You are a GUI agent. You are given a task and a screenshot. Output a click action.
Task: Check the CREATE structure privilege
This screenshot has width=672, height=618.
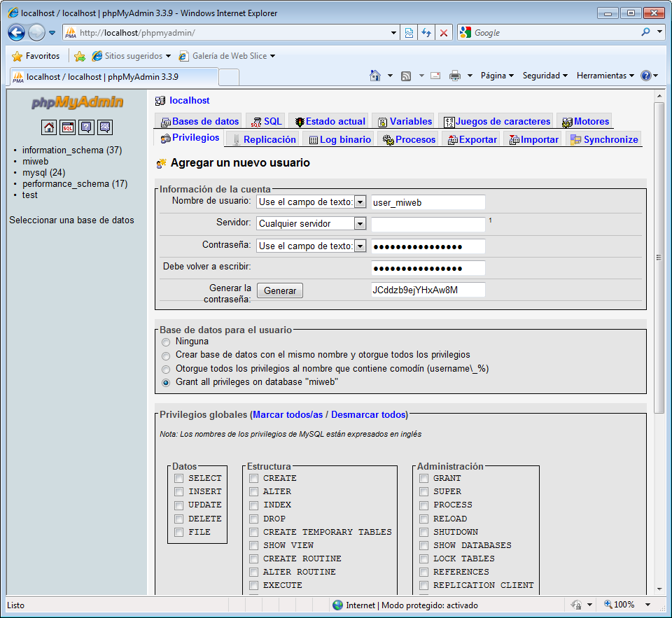coord(254,478)
